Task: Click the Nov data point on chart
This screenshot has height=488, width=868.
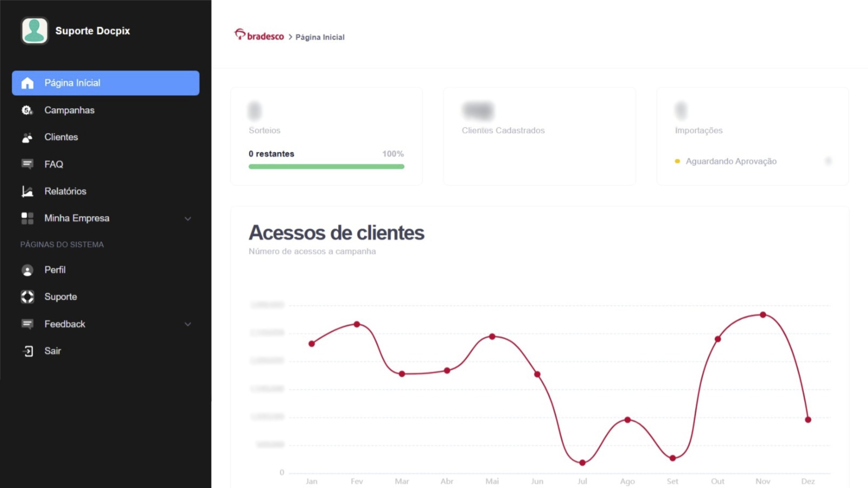Action: (x=763, y=315)
